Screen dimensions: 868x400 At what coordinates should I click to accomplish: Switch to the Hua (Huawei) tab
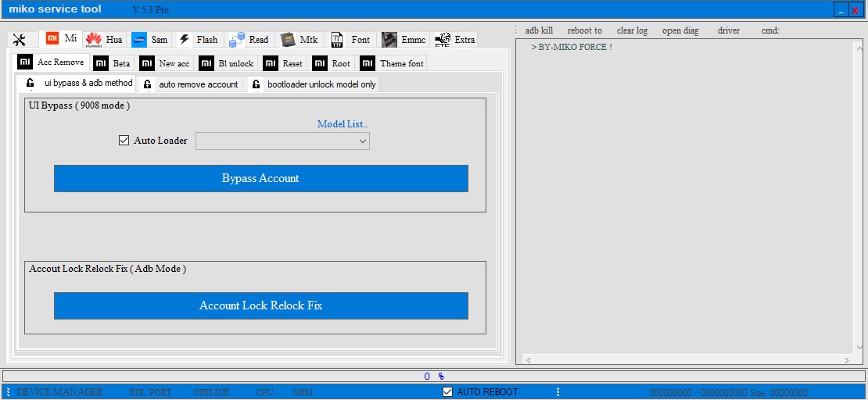[x=105, y=40]
